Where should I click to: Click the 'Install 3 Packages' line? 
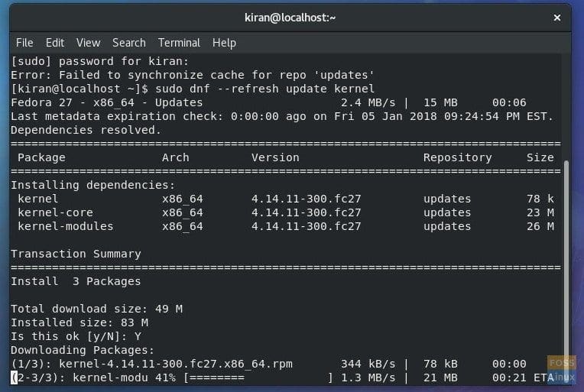(76, 281)
